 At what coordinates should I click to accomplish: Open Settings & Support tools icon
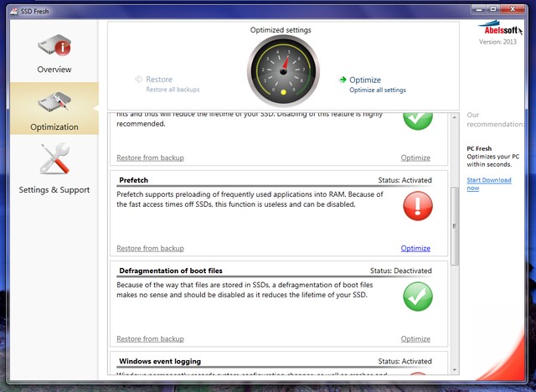(x=54, y=158)
